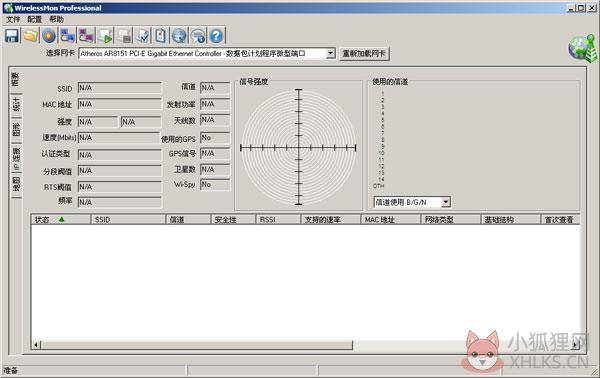
Task: Click the 发射功率 value field
Action: click(x=215, y=104)
